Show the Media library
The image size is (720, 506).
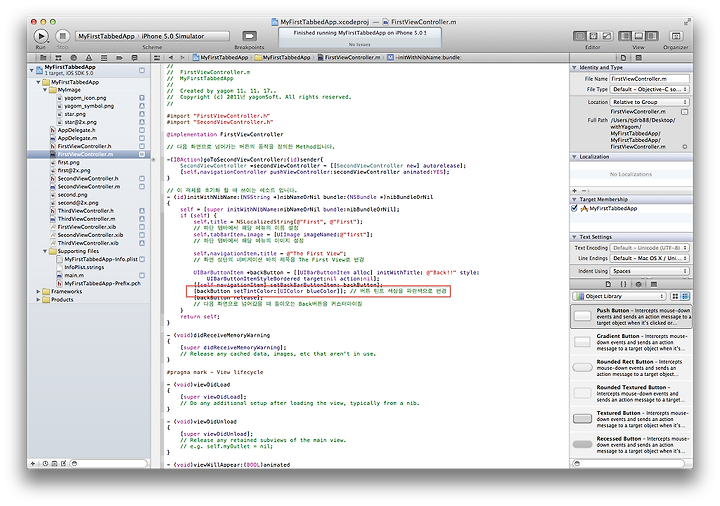pos(654,284)
